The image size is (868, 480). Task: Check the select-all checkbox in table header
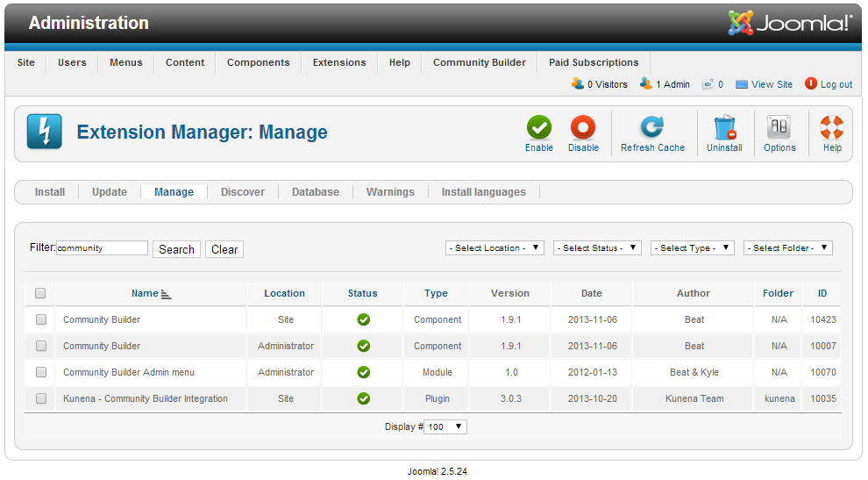40,293
